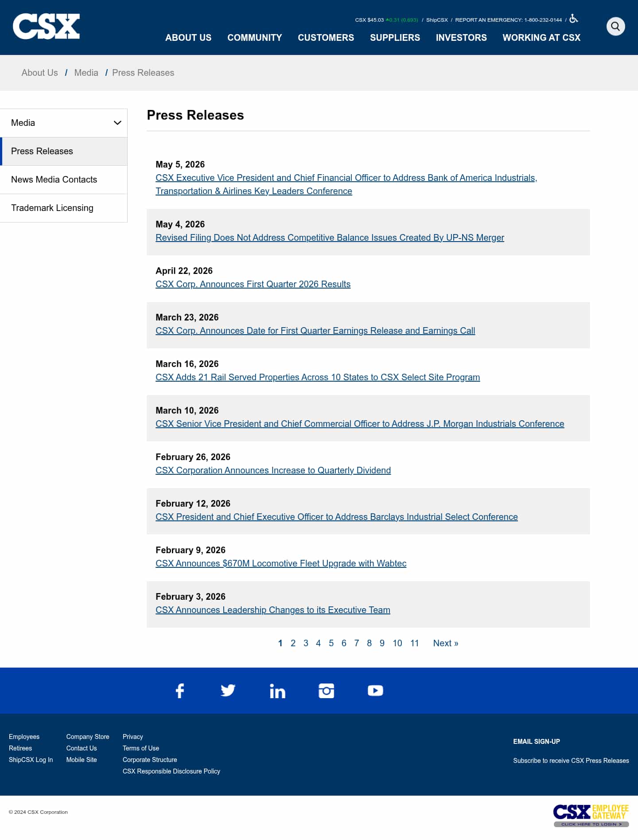The width and height of the screenshot is (638, 840).
Task: Click the ShipCSX link in the top bar
Action: coord(437,20)
